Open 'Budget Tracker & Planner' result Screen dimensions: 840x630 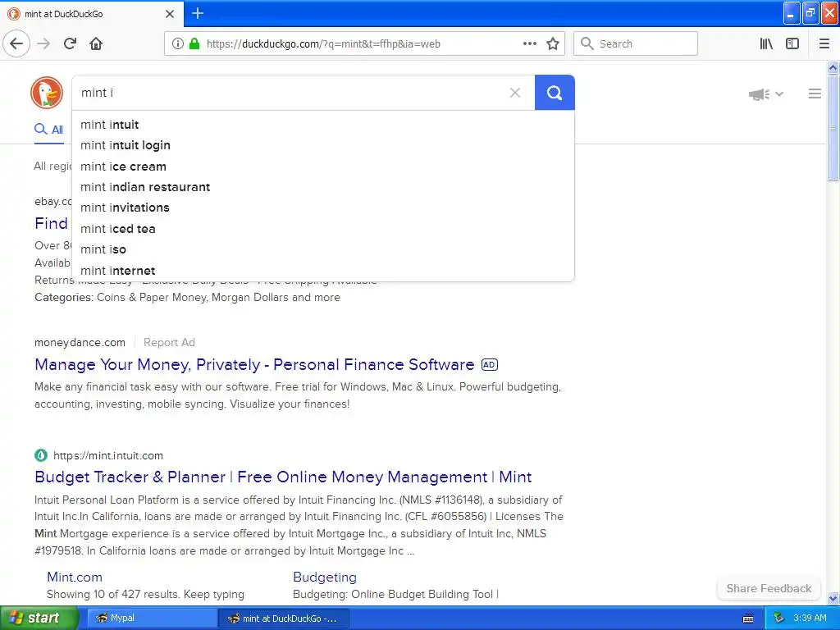click(x=283, y=477)
